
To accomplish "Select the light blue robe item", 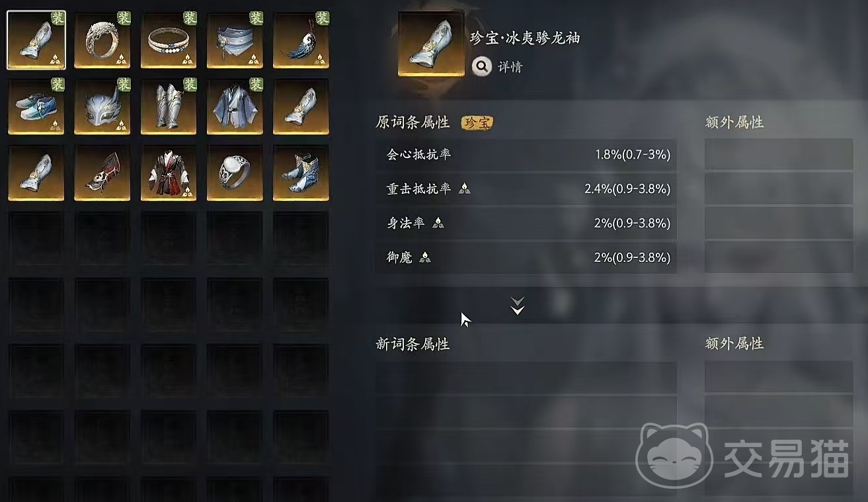I will 235,106.
